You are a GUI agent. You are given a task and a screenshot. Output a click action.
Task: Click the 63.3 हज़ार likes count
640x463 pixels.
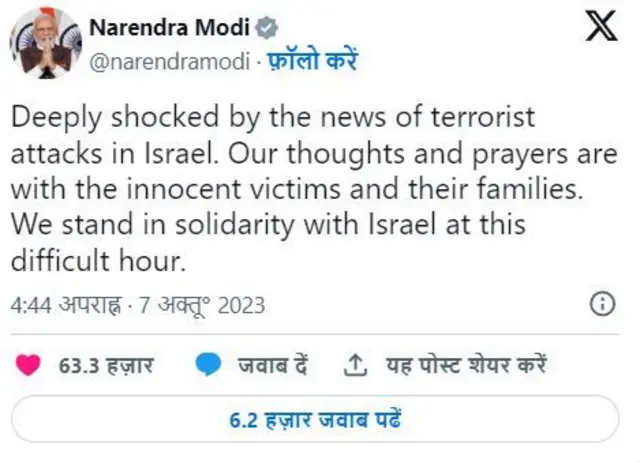point(106,367)
